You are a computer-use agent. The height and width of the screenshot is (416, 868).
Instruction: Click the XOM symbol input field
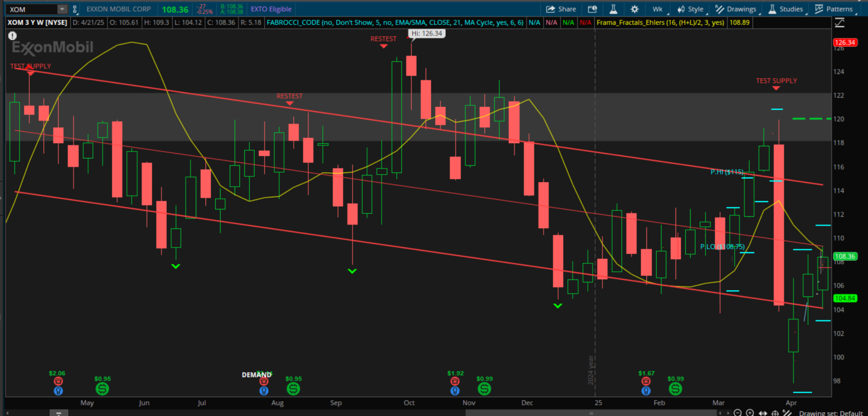click(32, 9)
